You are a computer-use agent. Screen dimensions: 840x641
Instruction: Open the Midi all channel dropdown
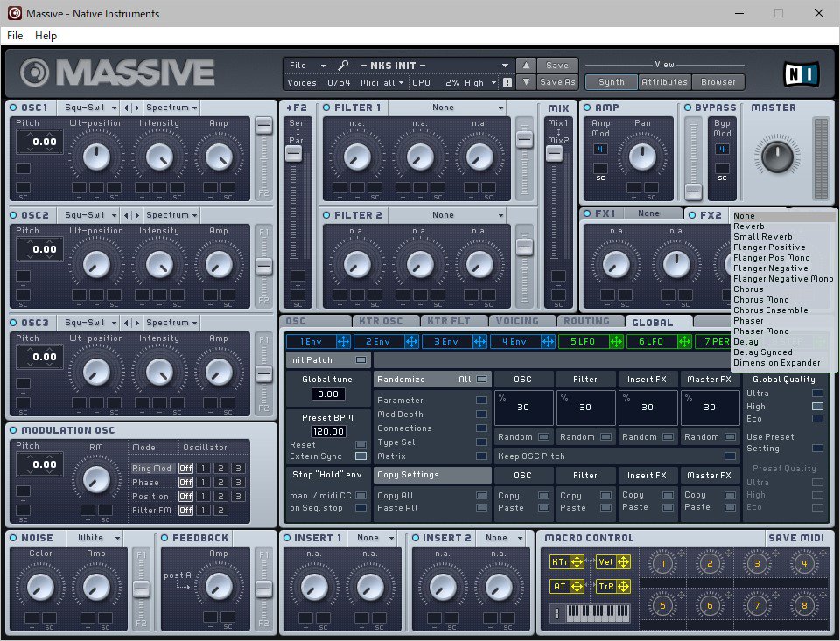tap(381, 82)
